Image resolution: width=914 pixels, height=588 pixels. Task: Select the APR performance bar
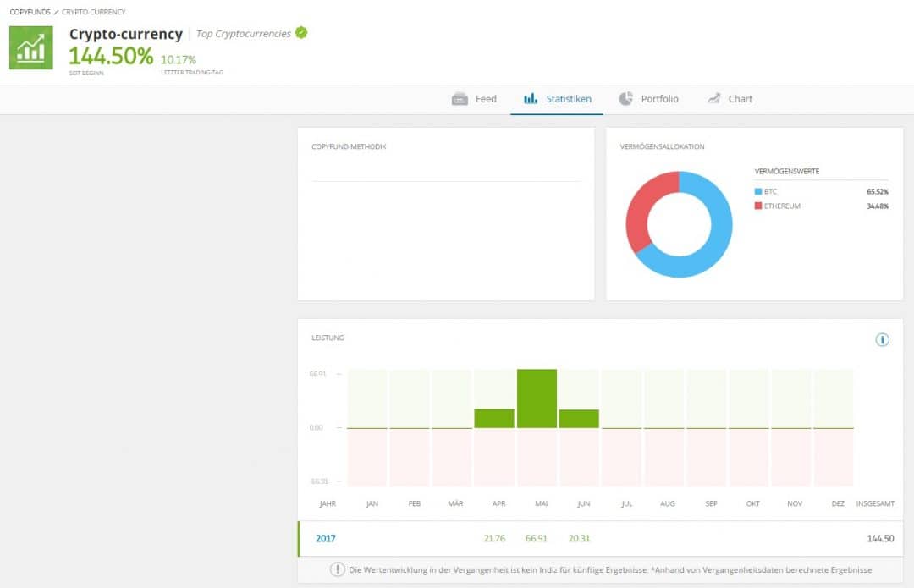pos(494,418)
